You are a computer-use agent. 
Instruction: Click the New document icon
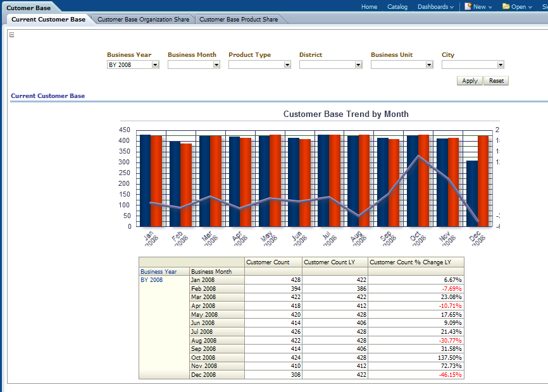tap(468, 6)
